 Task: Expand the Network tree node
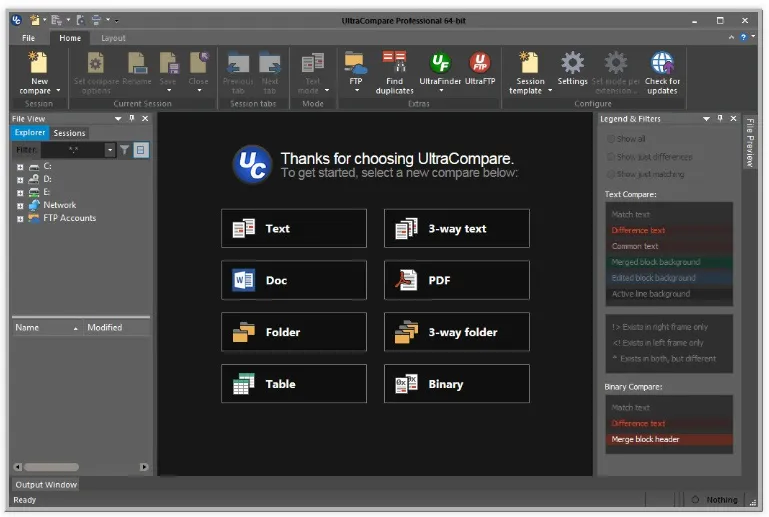pos(20,206)
